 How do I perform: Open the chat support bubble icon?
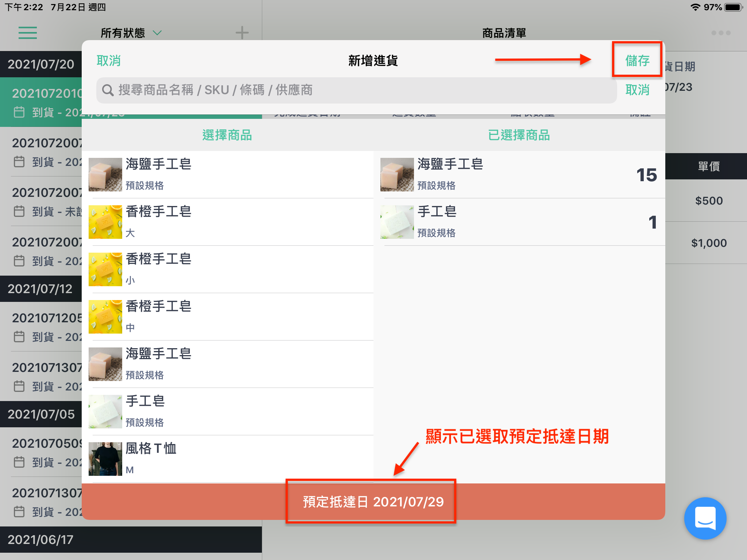tap(705, 518)
